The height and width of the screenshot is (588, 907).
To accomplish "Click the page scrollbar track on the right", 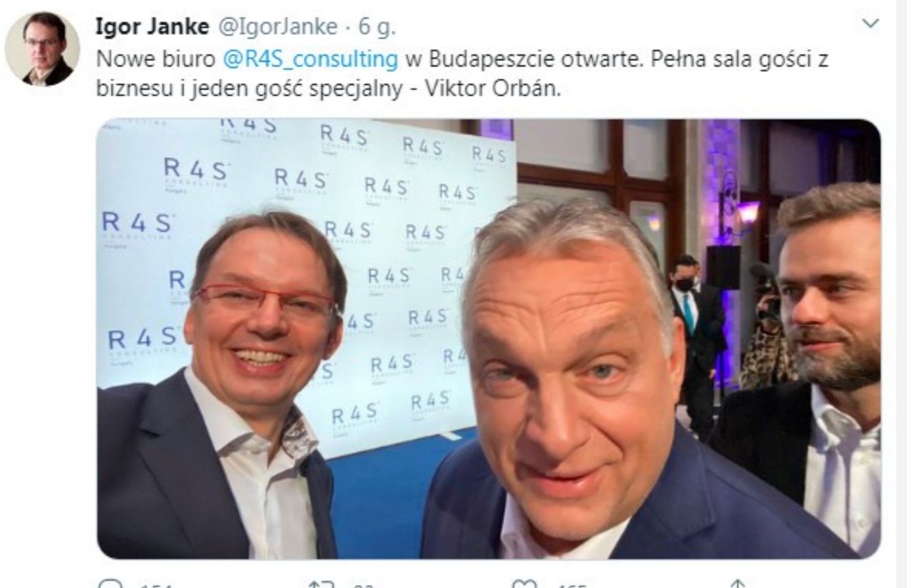I will tap(901, 294).
